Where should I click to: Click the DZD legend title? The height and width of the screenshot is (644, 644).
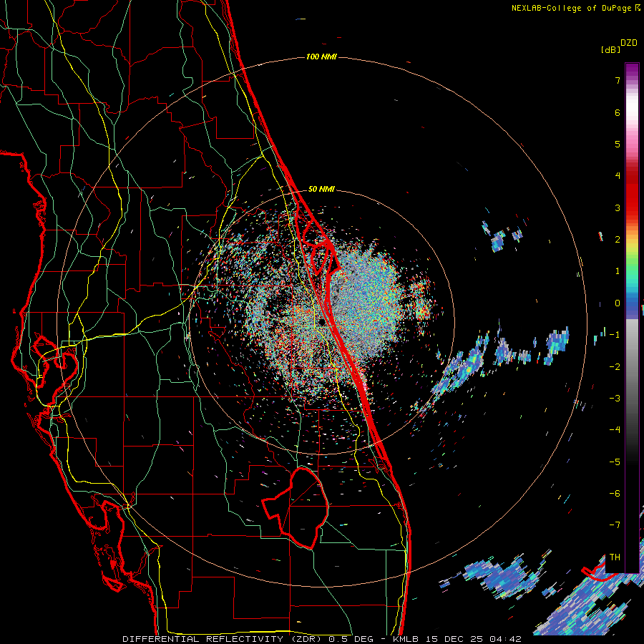629,43
